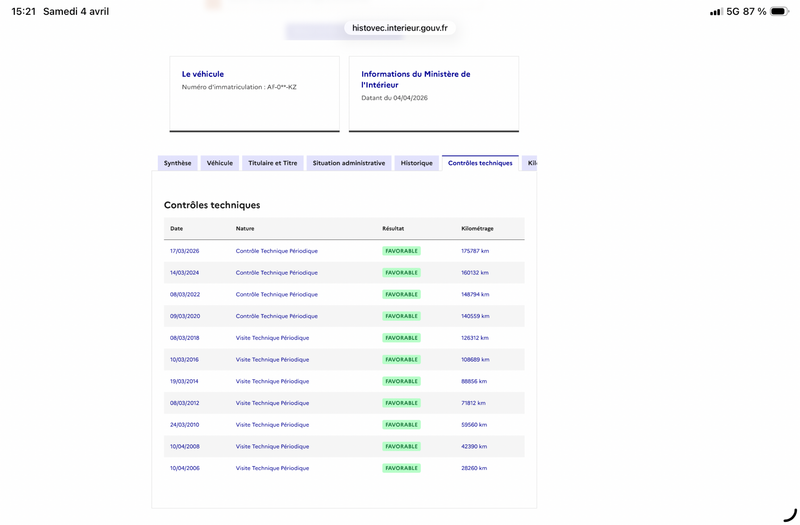The image size is (800, 525).
Task: Open the Le véhicule card
Action: (x=255, y=94)
